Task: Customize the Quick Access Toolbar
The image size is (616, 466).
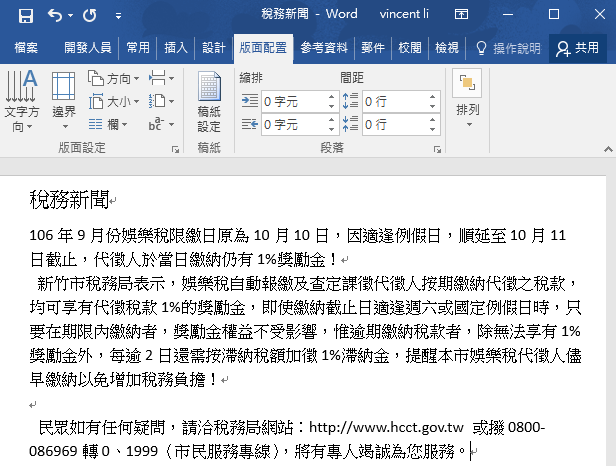Action: click(118, 16)
